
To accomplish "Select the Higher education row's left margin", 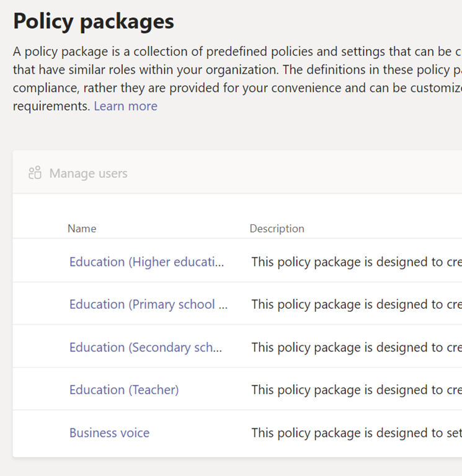I will [38, 262].
